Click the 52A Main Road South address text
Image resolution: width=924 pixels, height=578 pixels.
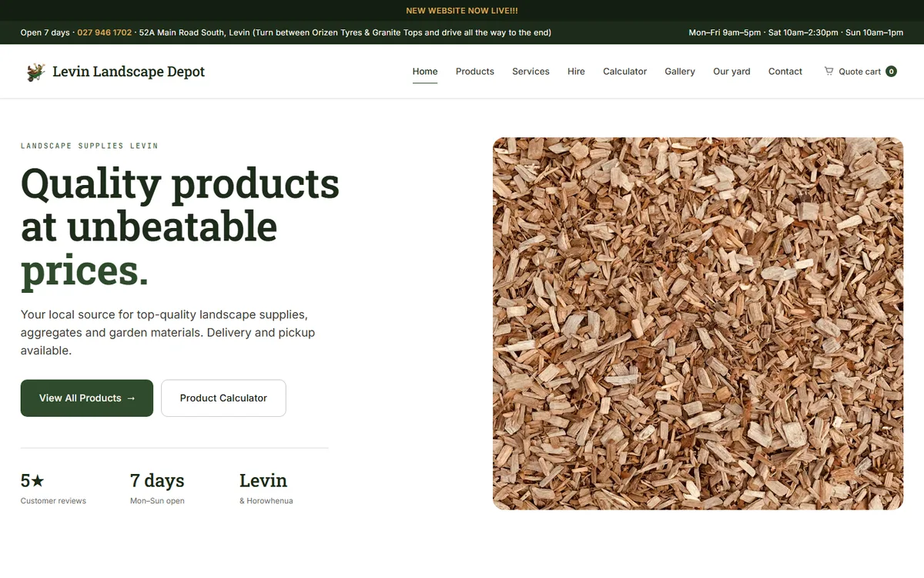tap(345, 32)
